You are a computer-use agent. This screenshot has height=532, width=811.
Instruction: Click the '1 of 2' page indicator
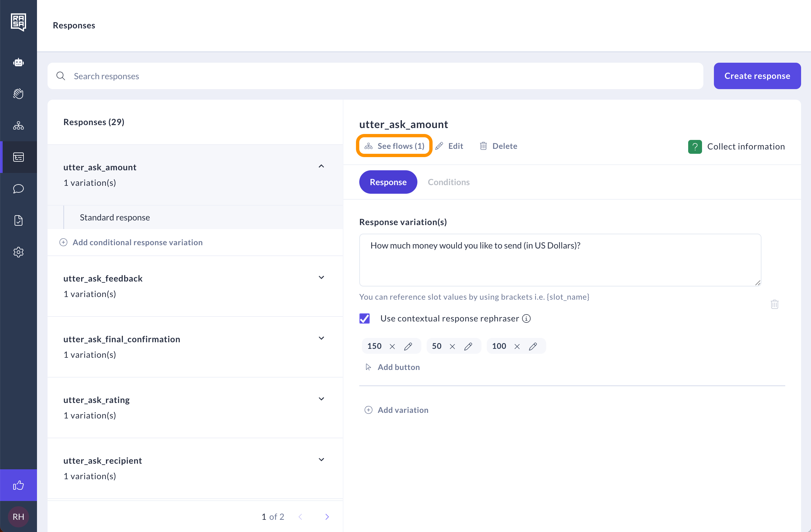[x=273, y=517]
